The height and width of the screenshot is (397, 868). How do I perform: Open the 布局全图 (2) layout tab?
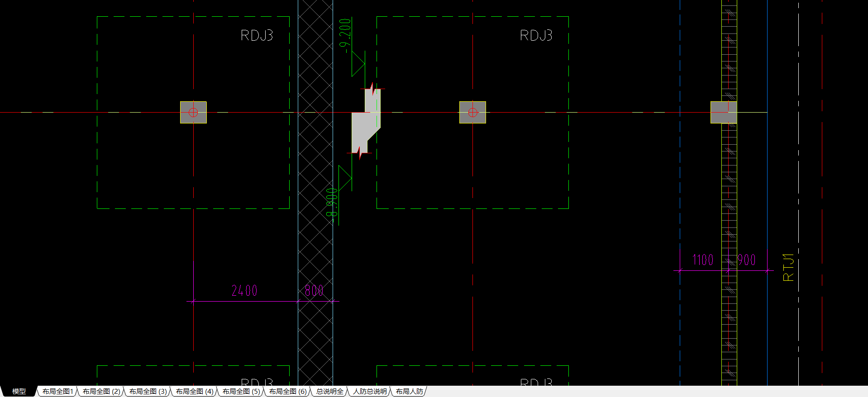pos(101,392)
